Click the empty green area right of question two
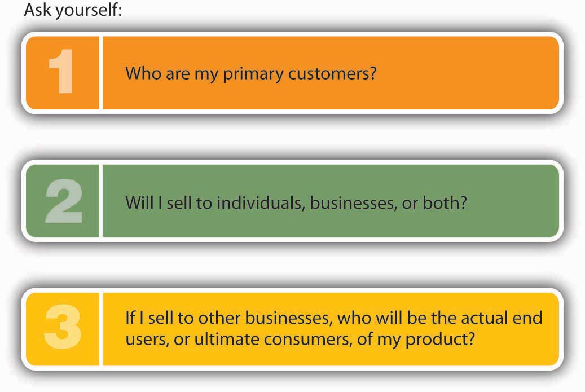The image size is (585, 392). click(513, 201)
